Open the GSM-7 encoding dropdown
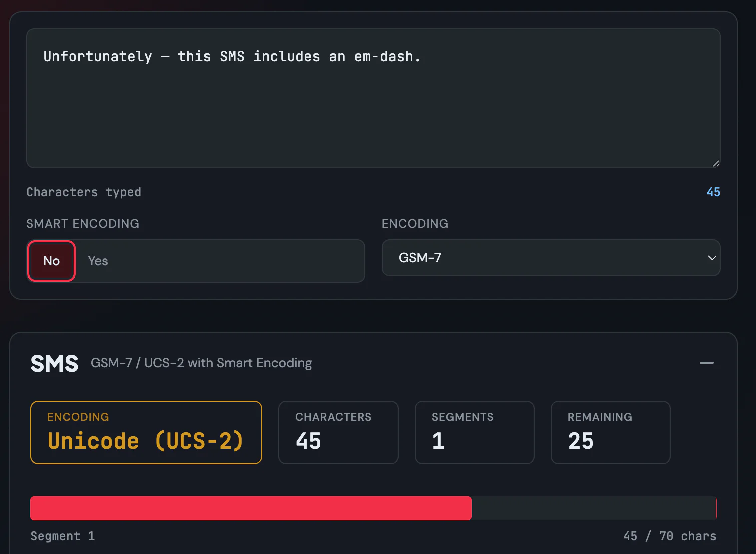The width and height of the screenshot is (756, 554). click(x=551, y=258)
